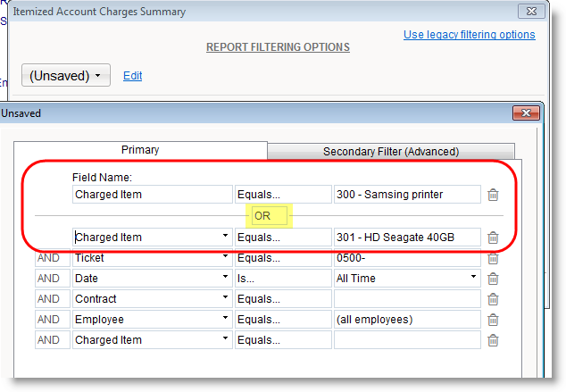566x392 pixels.
Task: Delete the 300 - Samsing printer filter row
Action: 493,195
